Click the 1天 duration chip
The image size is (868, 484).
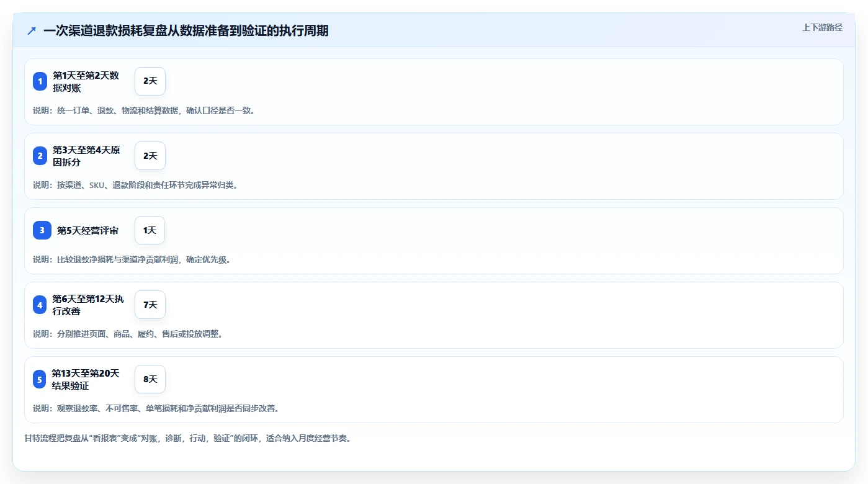(x=150, y=230)
